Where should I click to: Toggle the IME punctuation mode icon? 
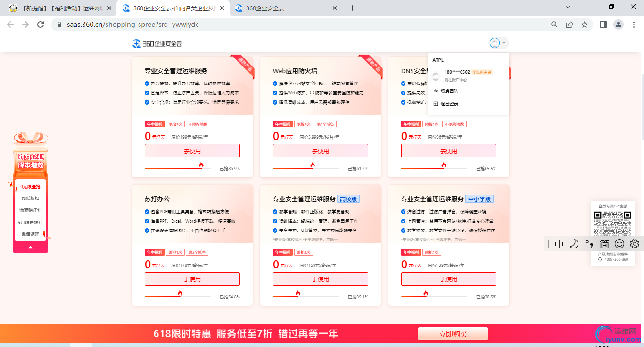(x=589, y=244)
